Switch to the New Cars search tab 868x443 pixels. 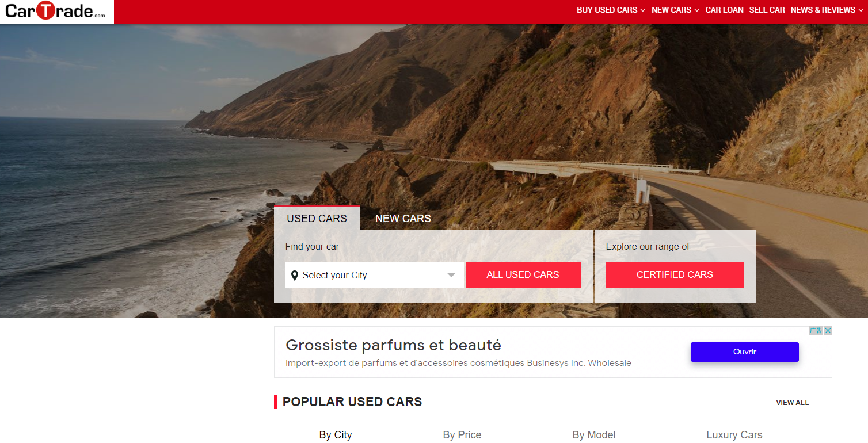pos(403,219)
